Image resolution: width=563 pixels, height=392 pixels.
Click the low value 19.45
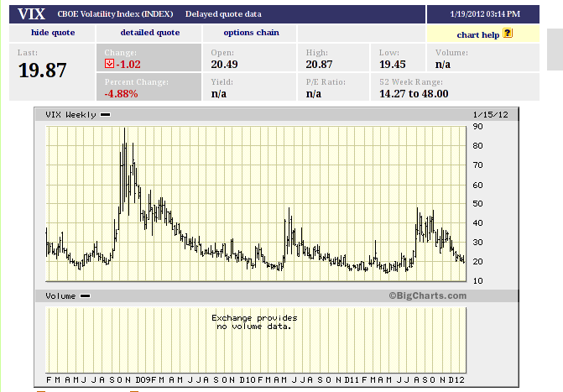tap(393, 65)
